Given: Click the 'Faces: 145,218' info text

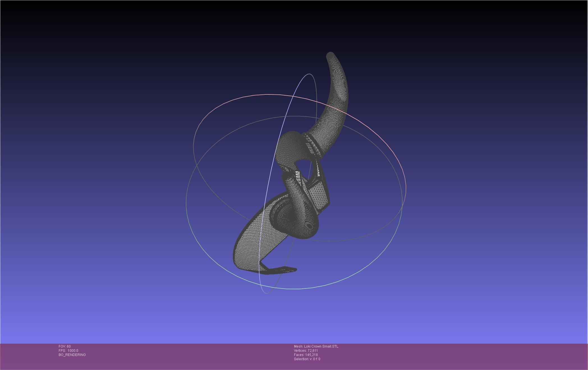Looking at the screenshot, I should click(306, 355).
